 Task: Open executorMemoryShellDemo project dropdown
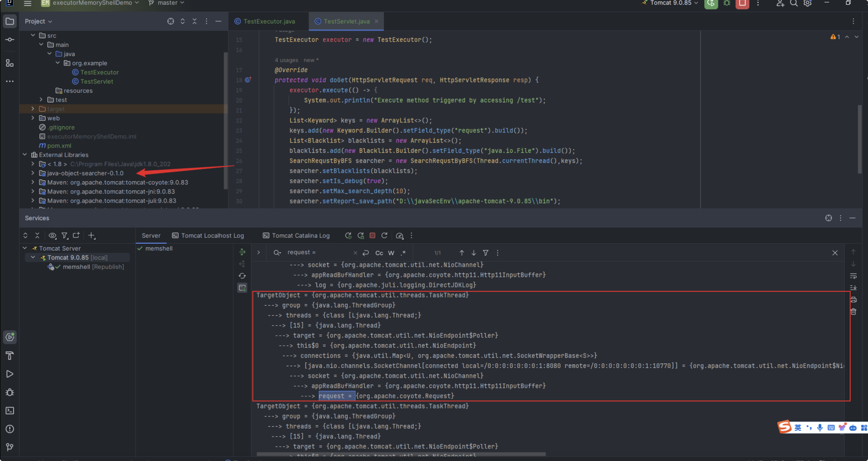(x=90, y=3)
